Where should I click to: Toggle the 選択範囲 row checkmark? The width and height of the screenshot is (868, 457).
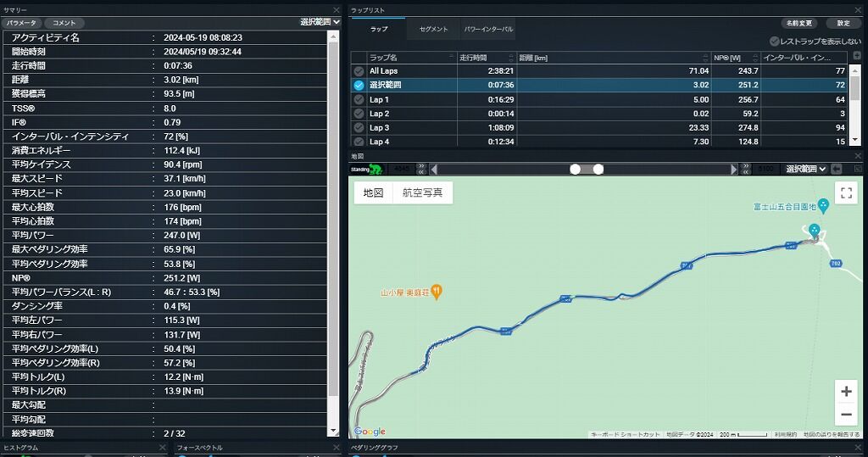point(359,86)
